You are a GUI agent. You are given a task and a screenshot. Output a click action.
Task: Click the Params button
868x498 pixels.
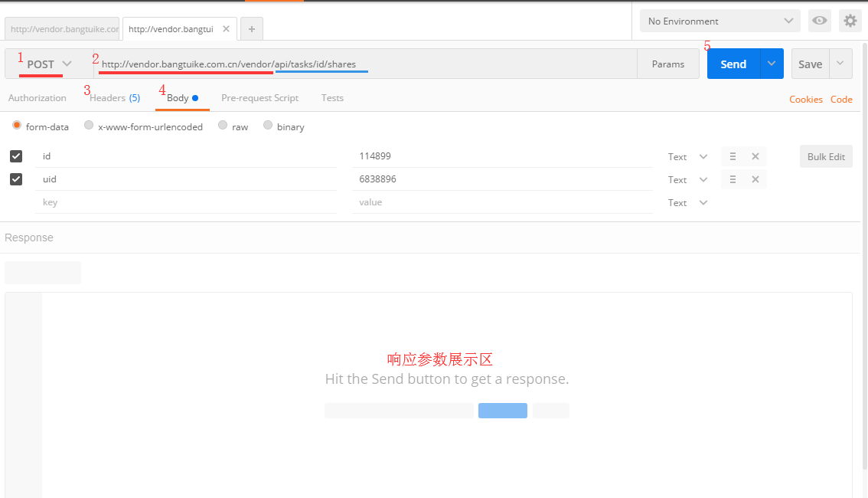click(x=668, y=64)
